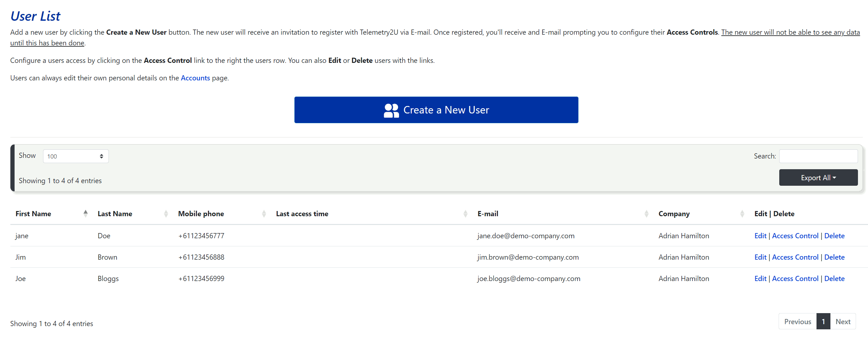Sort by Company arrow icon
Image resolution: width=868 pixels, height=341 pixels.
click(x=742, y=214)
